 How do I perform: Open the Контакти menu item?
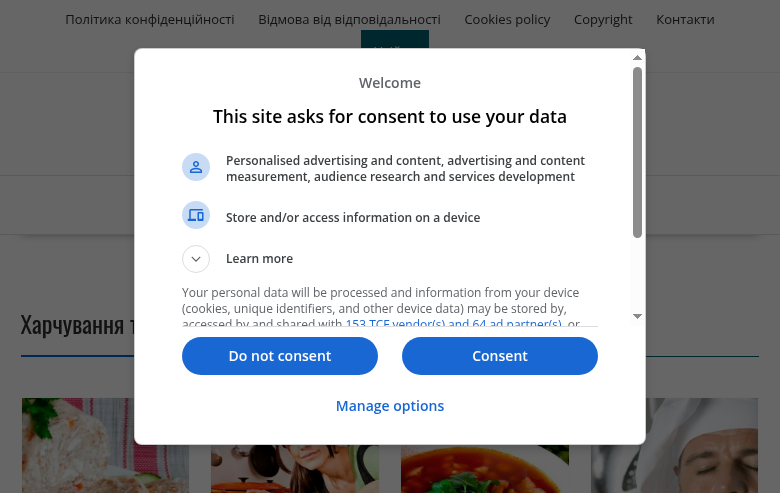pyautogui.click(x=685, y=19)
